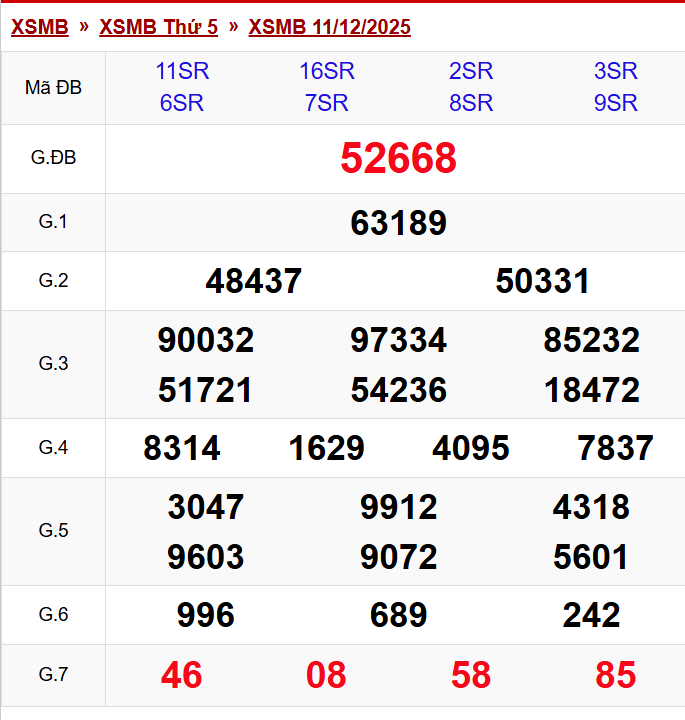Select the special prize number 52668
The width and height of the screenshot is (685, 720).
click(398, 159)
